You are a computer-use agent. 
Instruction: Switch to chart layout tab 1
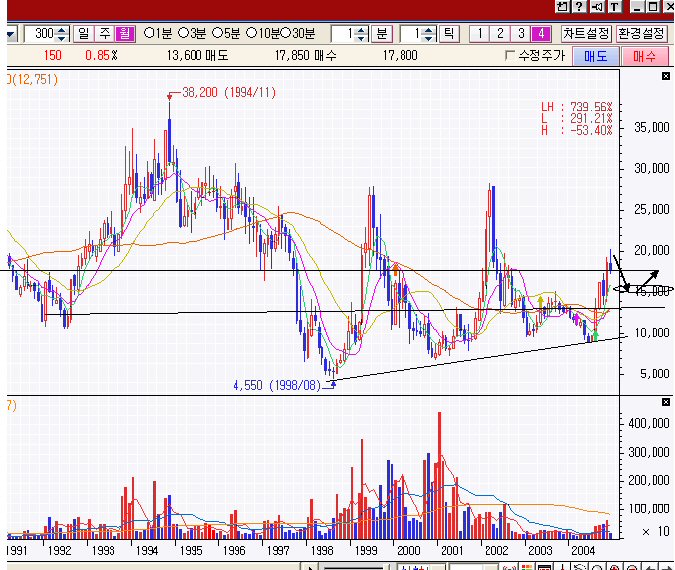click(479, 34)
